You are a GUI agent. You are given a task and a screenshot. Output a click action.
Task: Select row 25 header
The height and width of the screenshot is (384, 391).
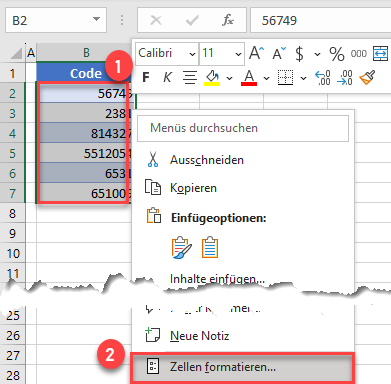(x=13, y=315)
